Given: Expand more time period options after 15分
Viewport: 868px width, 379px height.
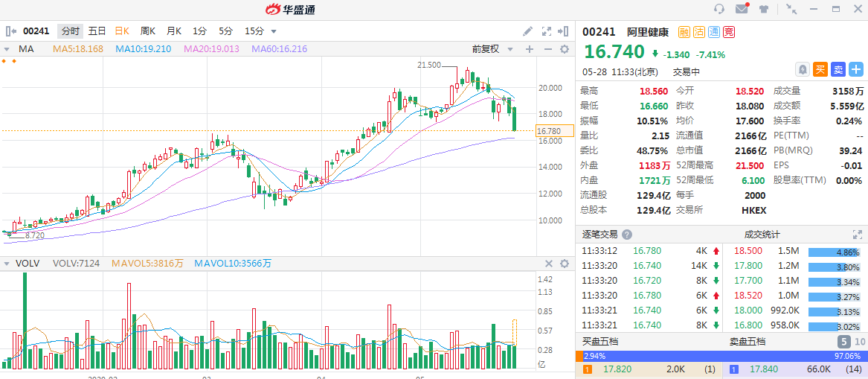Looking at the screenshot, I should pos(274,31).
